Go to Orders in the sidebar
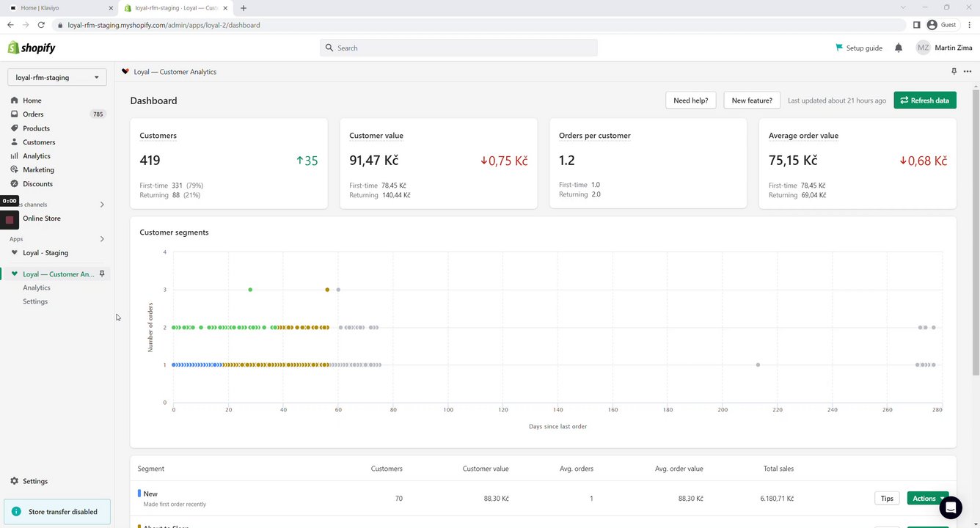 (33, 114)
